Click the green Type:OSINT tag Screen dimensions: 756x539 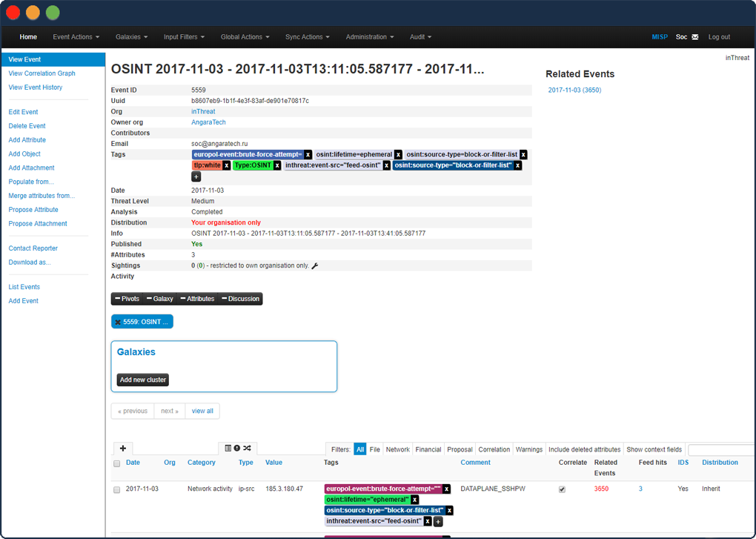pyautogui.click(x=253, y=165)
